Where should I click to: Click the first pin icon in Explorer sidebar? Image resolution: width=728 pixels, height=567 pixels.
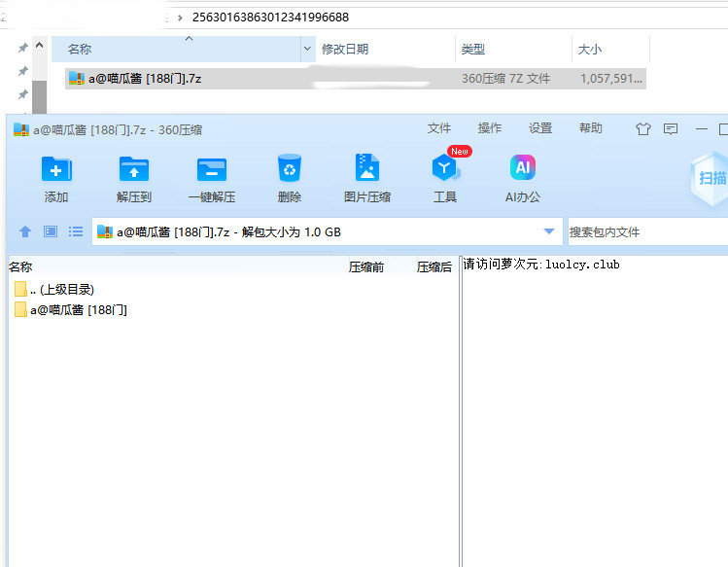click(22, 48)
